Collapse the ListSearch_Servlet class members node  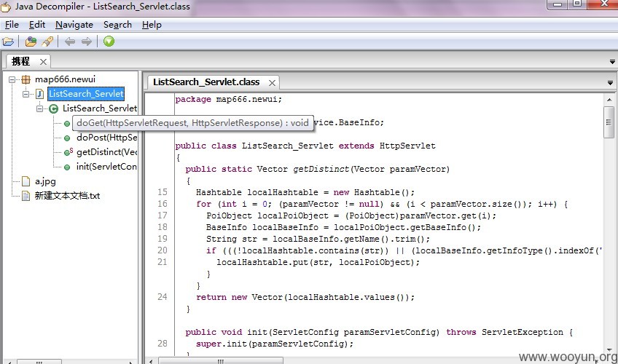40,108
